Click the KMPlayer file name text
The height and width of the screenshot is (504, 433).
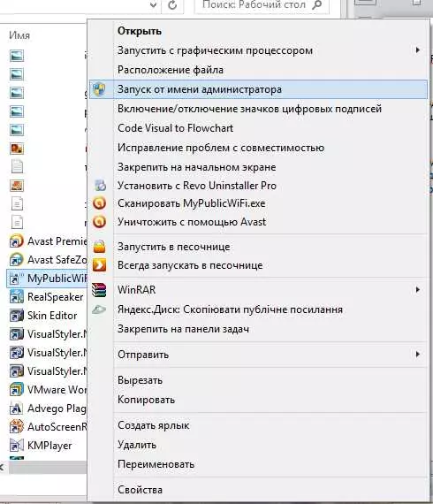tap(49, 446)
